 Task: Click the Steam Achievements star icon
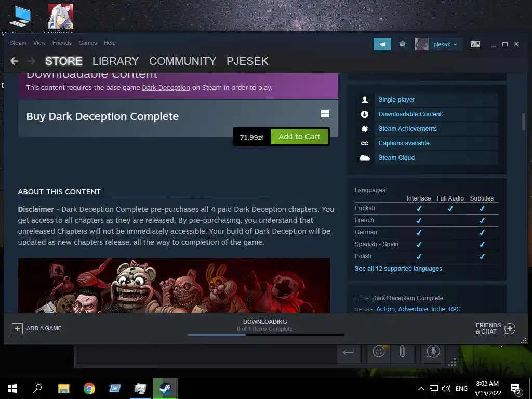click(x=364, y=129)
